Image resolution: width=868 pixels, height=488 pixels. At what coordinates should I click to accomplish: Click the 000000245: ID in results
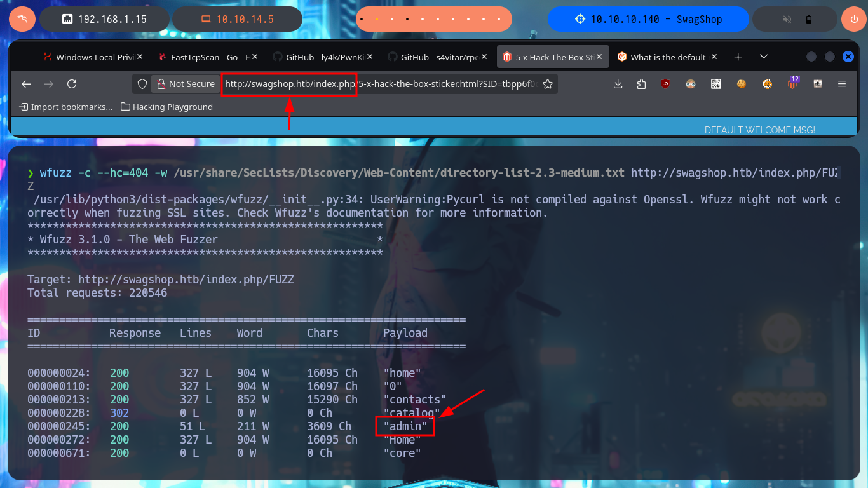[x=59, y=426]
